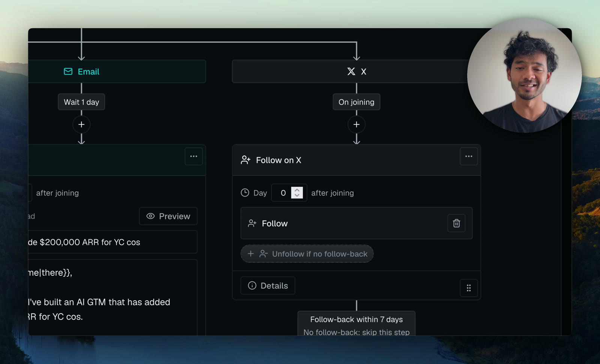The width and height of the screenshot is (600, 364).
Task: Select the X channel header
Action: coord(351,72)
